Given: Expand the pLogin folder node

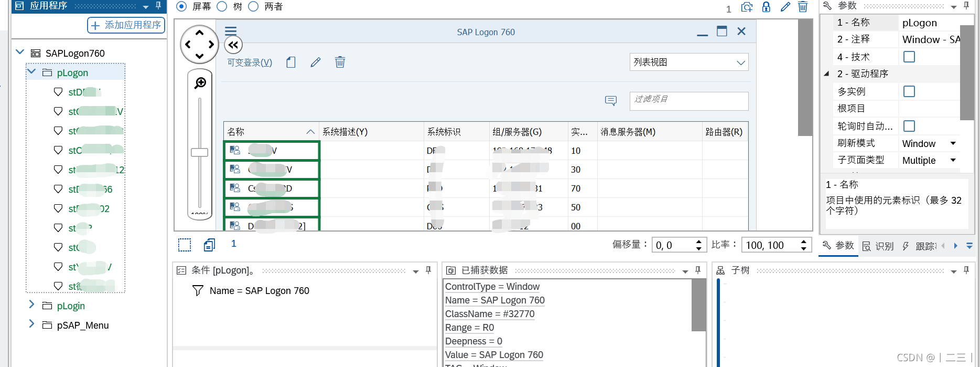Looking at the screenshot, I should [31, 305].
